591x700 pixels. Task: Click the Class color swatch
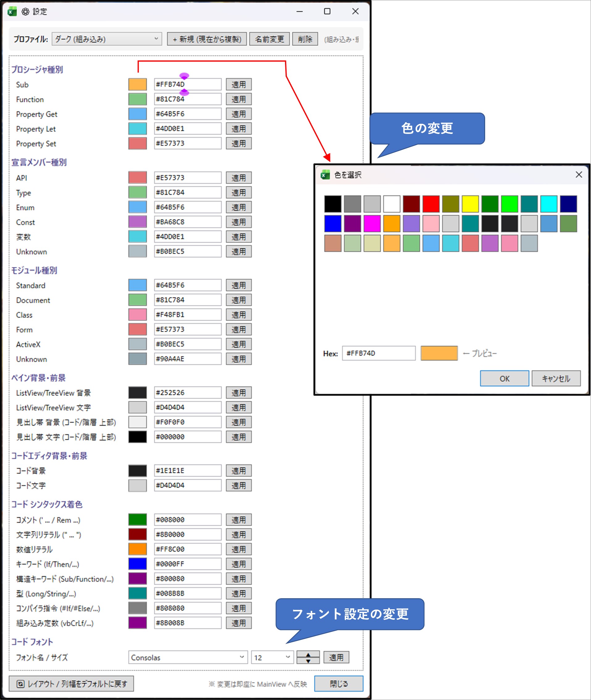coord(137,315)
